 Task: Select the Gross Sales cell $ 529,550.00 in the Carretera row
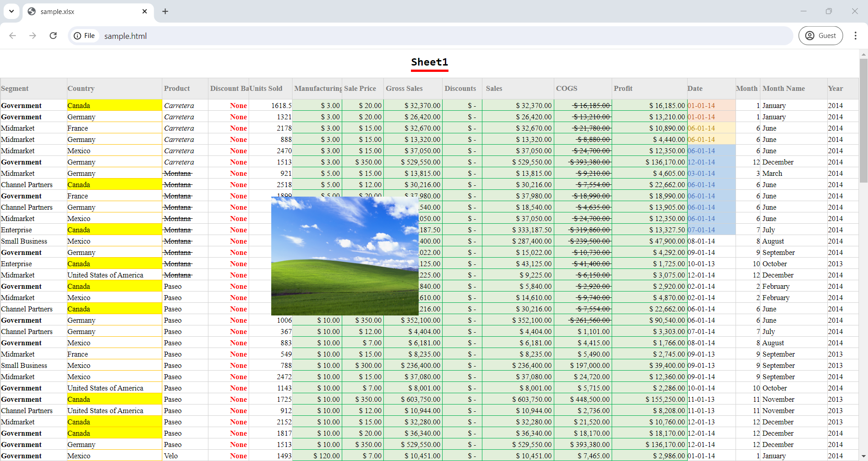click(x=413, y=162)
